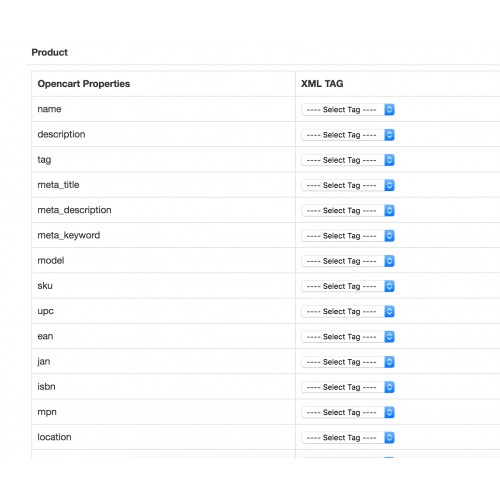Click the blue stepper icon for jan
The image size is (500, 500).
(x=389, y=362)
